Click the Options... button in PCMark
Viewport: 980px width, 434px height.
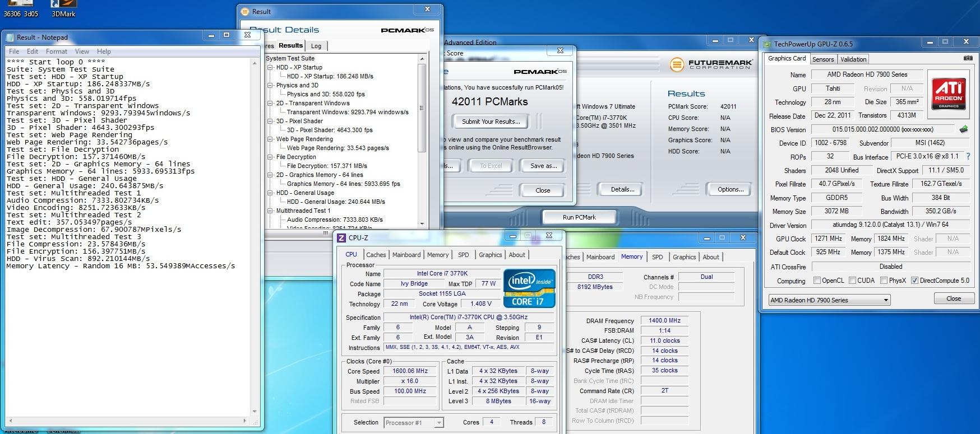coord(731,189)
